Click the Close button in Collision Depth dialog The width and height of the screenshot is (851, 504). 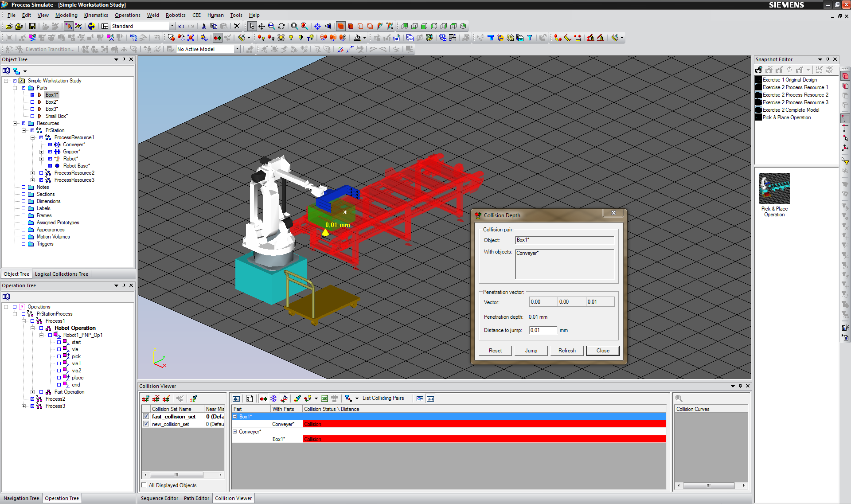pos(603,351)
